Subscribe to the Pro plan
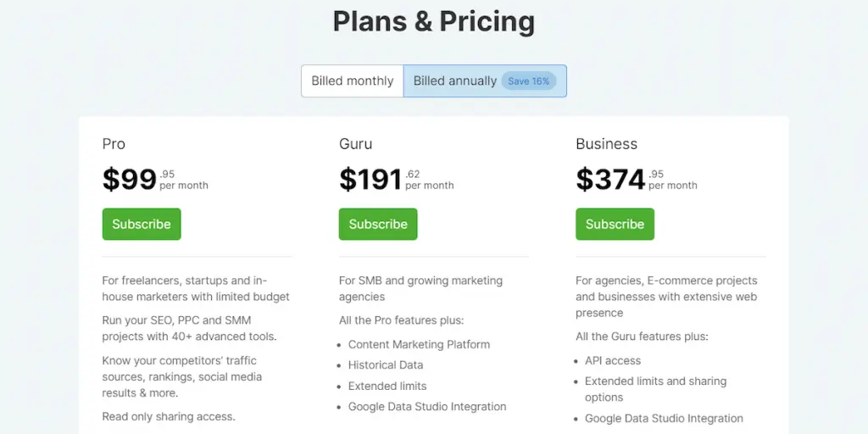868x434 pixels. click(x=142, y=224)
